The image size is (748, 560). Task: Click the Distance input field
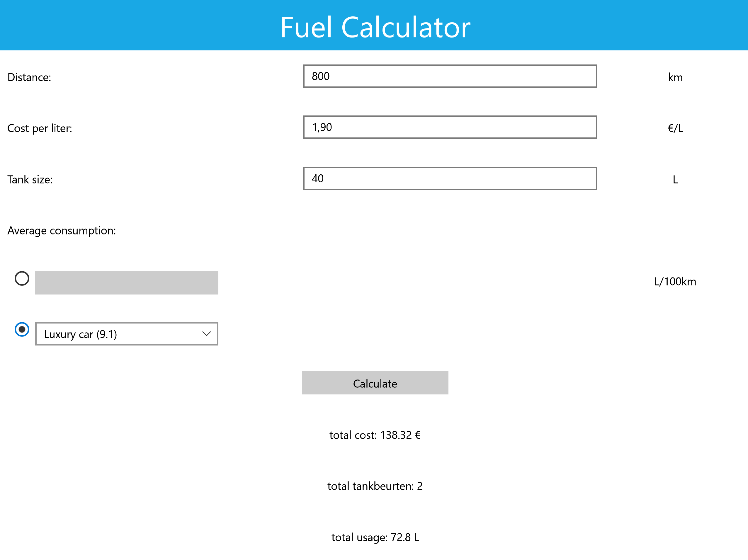pyautogui.click(x=450, y=76)
